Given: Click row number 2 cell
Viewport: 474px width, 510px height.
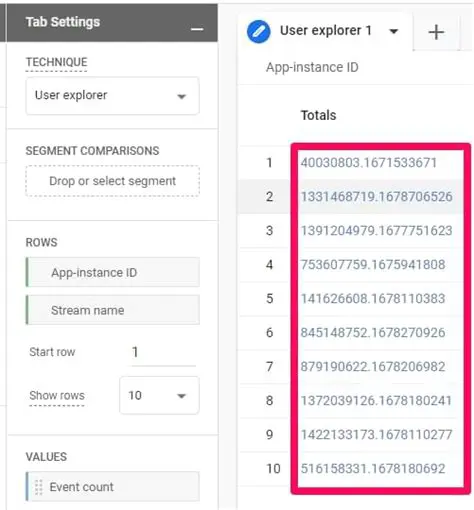Looking at the screenshot, I should (x=269, y=197).
